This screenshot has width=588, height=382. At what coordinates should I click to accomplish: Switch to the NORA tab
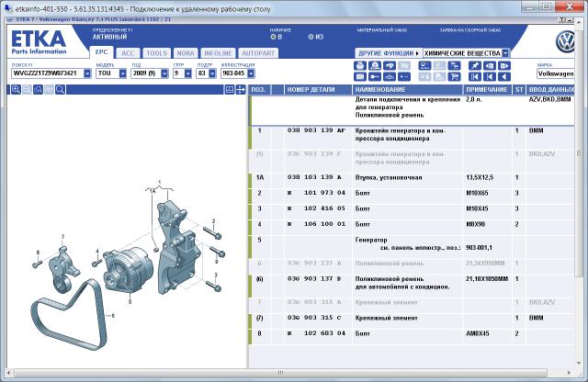186,53
